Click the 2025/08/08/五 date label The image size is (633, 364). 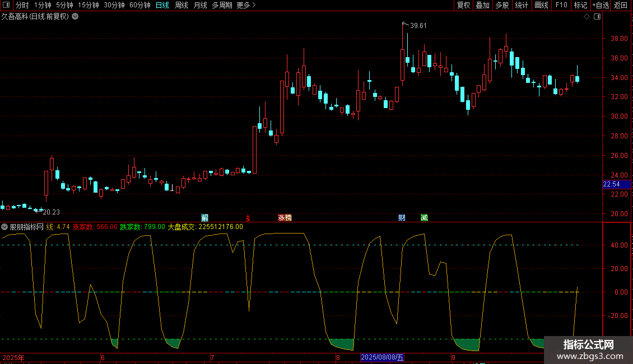click(x=382, y=357)
